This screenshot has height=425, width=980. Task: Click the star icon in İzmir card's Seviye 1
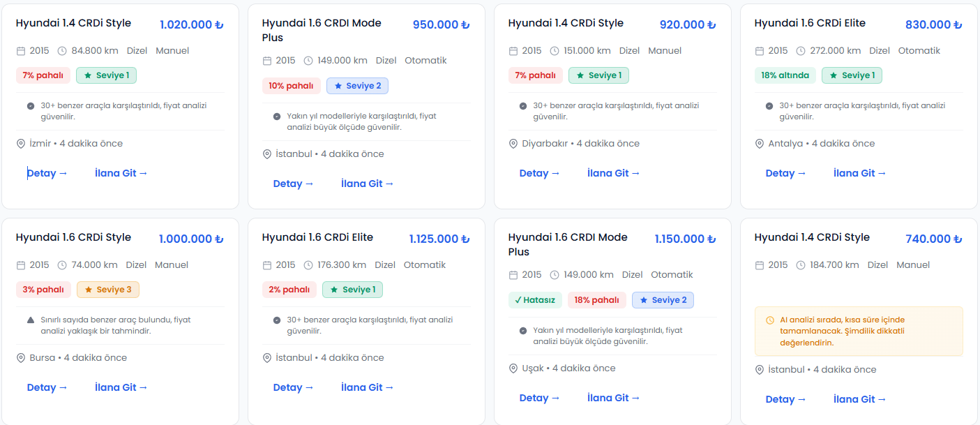tap(88, 75)
